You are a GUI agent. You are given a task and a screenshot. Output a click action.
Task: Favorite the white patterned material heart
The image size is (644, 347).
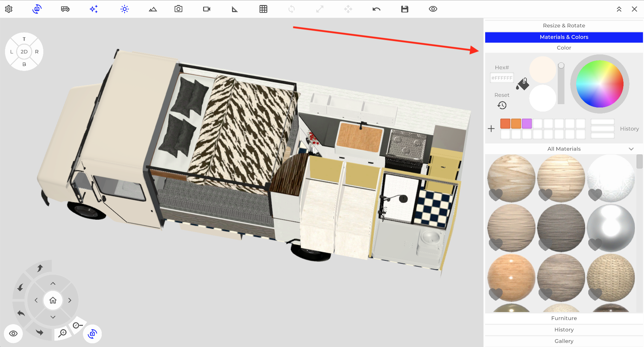pos(595,195)
